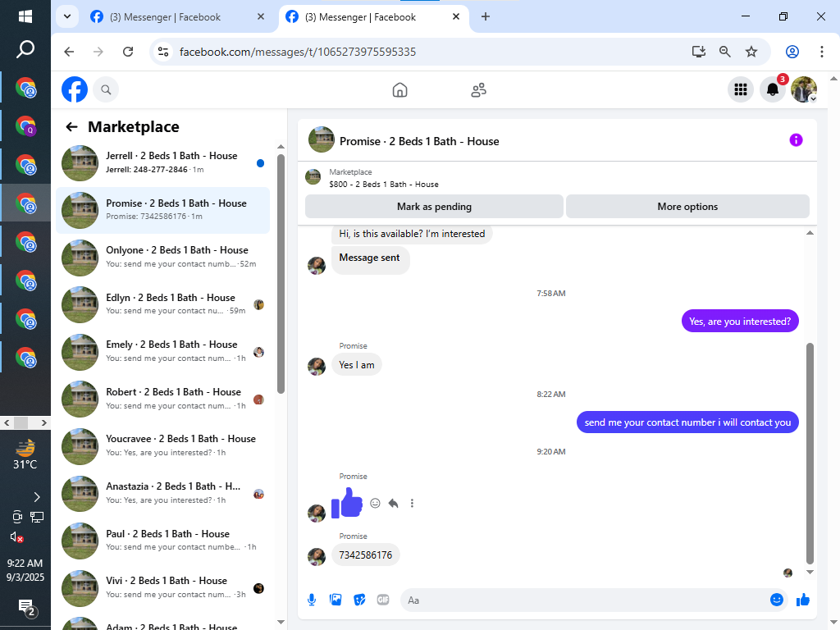This screenshot has height=630, width=840.
Task: Open the emoji picker in message box
Action: (776, 600)
